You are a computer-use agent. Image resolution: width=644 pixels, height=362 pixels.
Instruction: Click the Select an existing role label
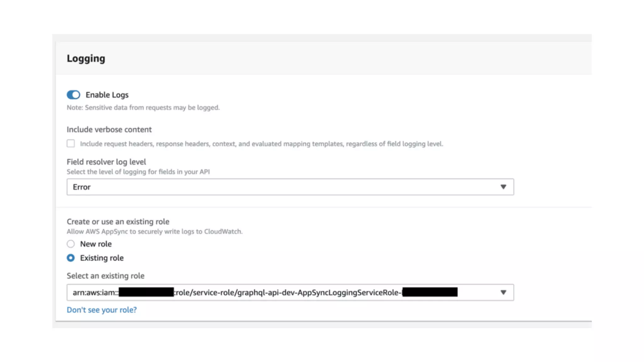pos(105,276)
